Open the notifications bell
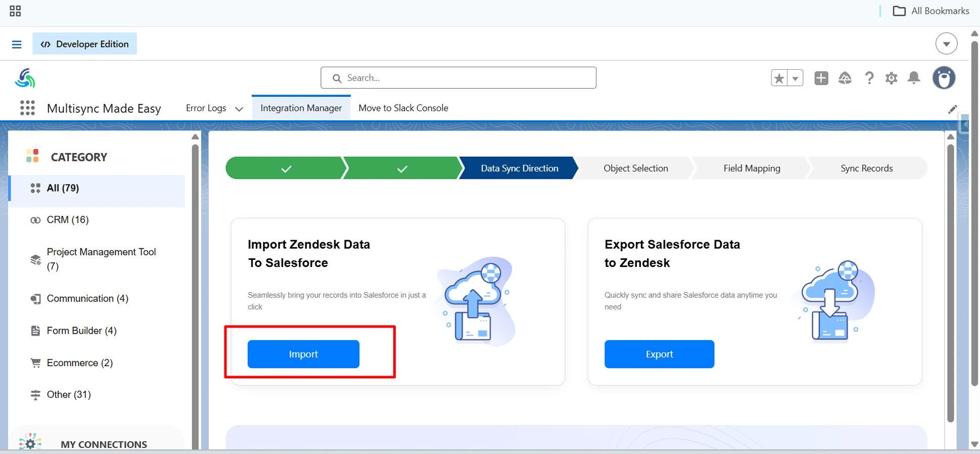This screenshot has width=980, height=454. [x=914, y=78]
